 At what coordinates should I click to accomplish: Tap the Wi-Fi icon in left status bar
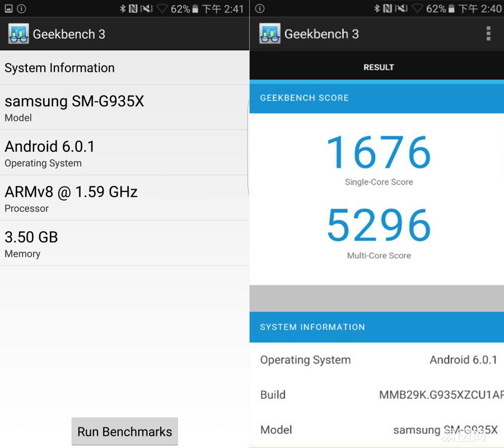click(162, 8)
